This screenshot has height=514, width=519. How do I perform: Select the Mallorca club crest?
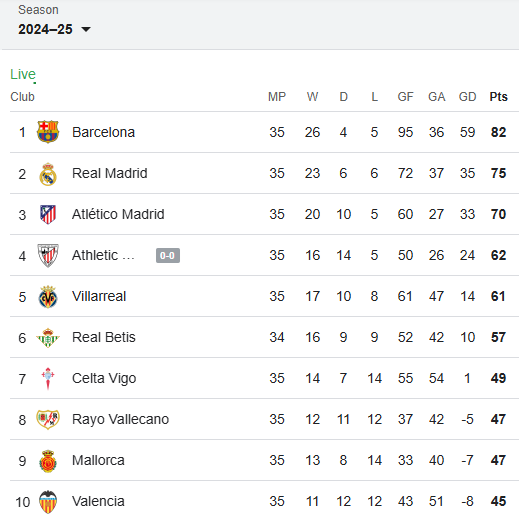point(48,461)
